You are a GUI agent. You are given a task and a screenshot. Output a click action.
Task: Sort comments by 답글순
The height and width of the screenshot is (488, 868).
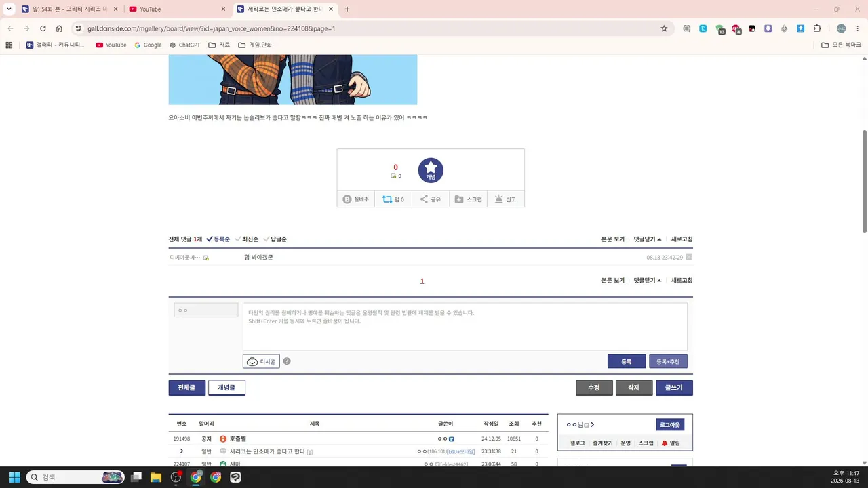click(275, 239)
